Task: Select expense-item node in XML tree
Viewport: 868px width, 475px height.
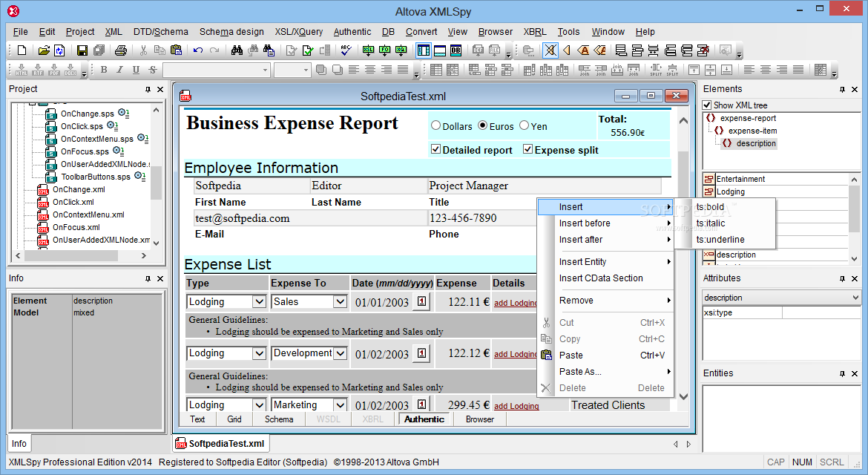Action: (x=752, y=131)
